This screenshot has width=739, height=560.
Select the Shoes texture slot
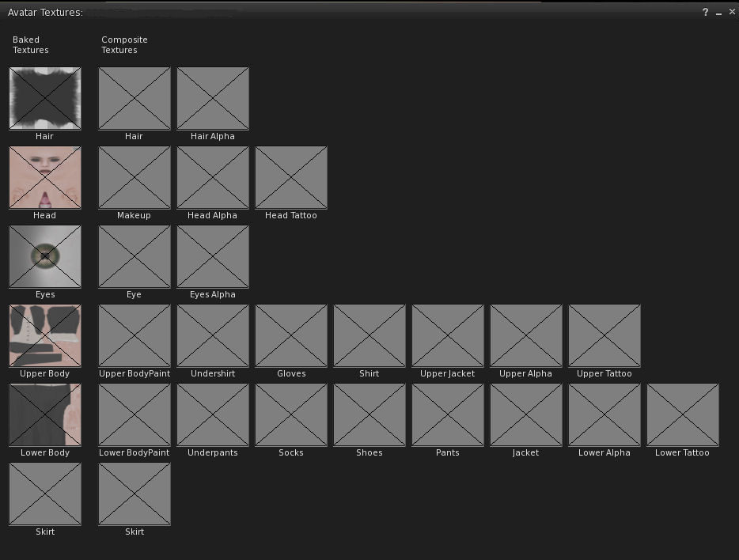pos(369,415)
